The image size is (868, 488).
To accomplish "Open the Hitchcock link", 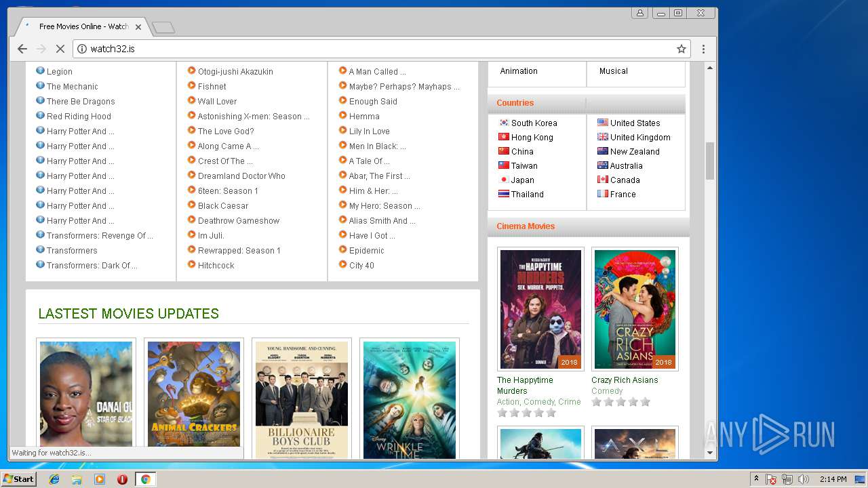I will point(216,266).
